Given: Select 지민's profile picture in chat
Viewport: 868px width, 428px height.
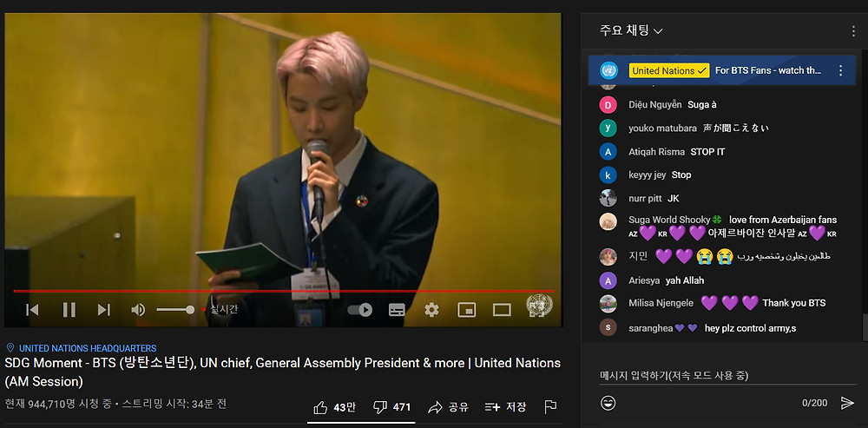Looking at the screenshot, I should click(x=608, y=256).
